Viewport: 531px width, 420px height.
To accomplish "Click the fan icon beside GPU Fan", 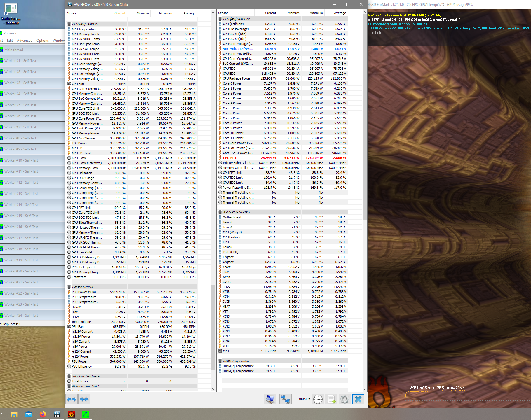I will (69, 84).
